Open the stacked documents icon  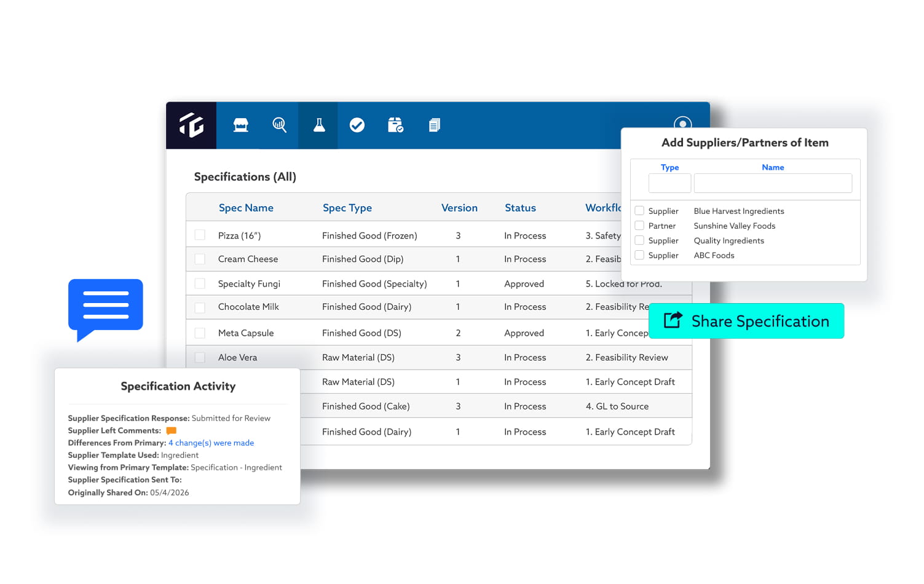(x=435, y=125)
